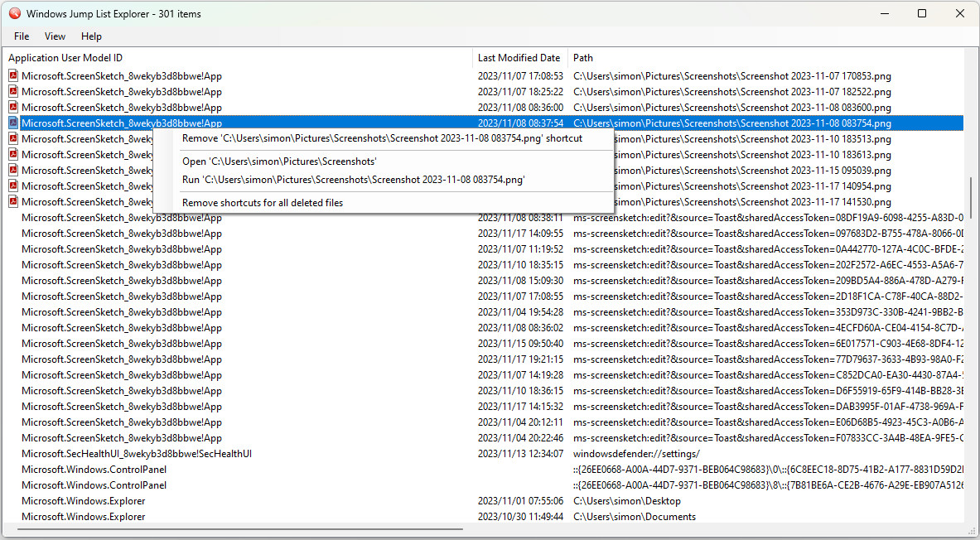
Task: Select row dated 2023/11/04 19:54:28
Action: 482,312
